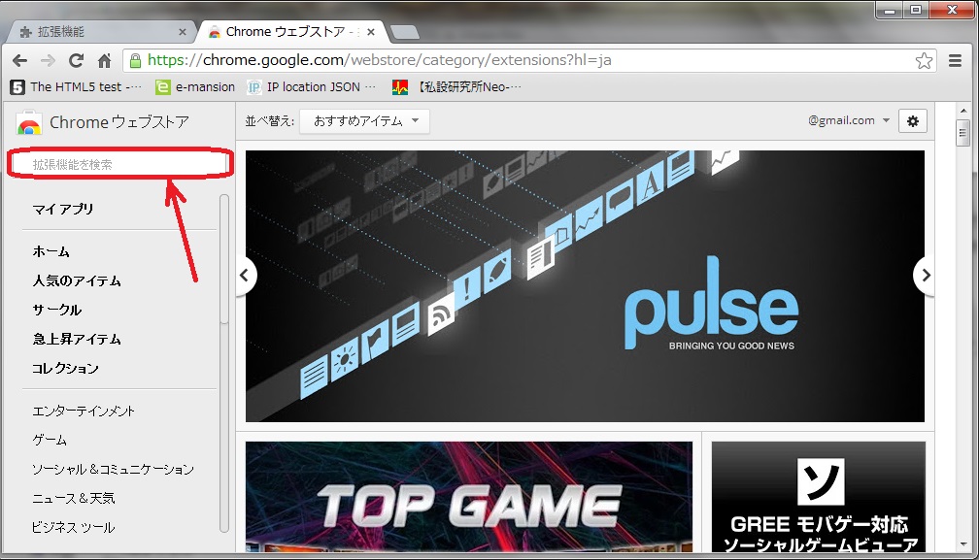The height and width of the screenshot is (560, 979).
Task: Open the e-mansion bookmark
Action: click(195, 87)
